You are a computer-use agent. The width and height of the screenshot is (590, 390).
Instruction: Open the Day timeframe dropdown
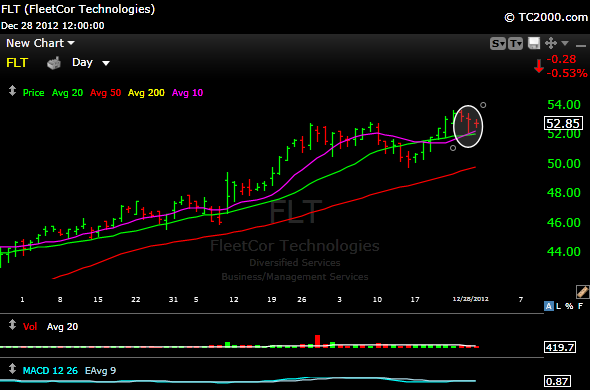[91, 62]
